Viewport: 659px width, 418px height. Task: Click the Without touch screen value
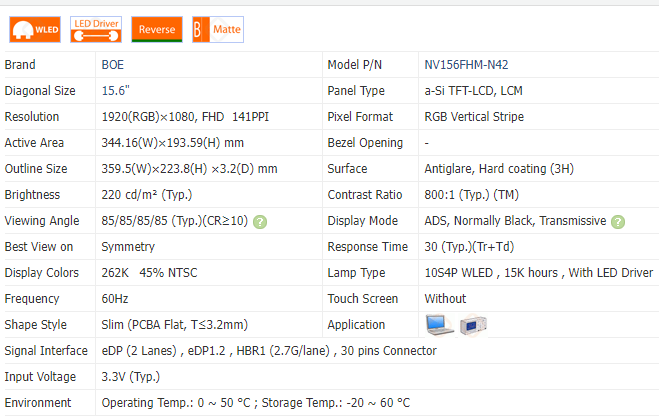click(445, 299)
